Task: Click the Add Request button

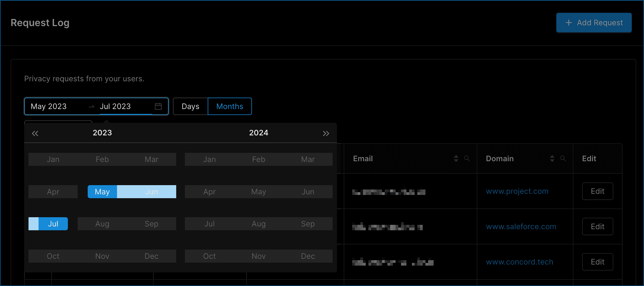Action: tap(594, 23)
